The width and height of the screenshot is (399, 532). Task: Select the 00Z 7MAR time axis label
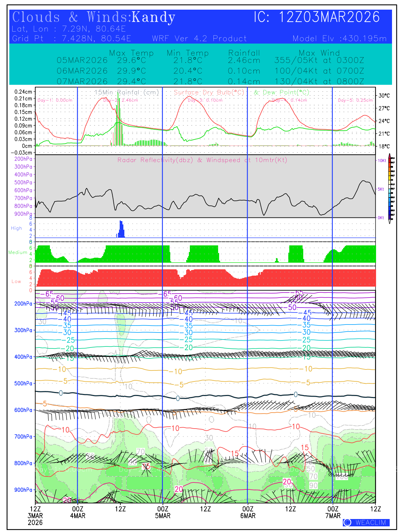tap(333, 512)
